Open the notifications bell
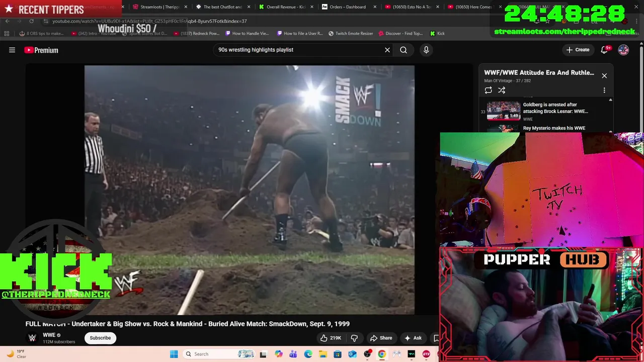Screen dimensions: 644x362 tap(605, 50)
